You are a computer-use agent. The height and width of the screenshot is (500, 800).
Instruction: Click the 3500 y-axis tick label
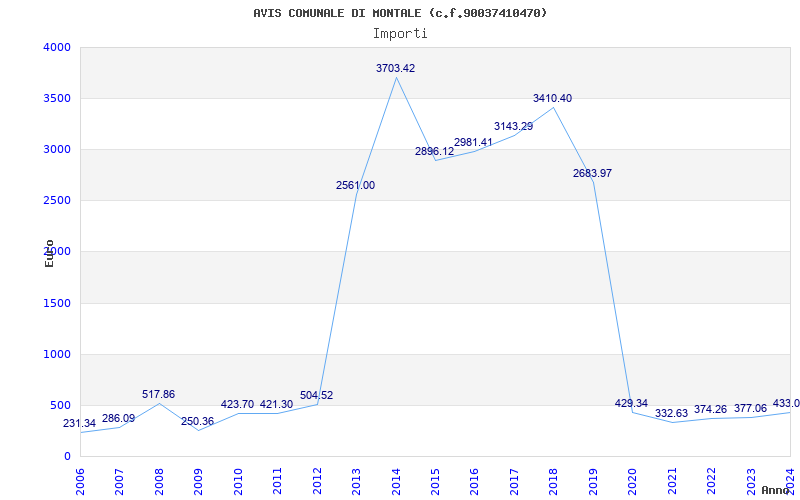coord(57,98)
